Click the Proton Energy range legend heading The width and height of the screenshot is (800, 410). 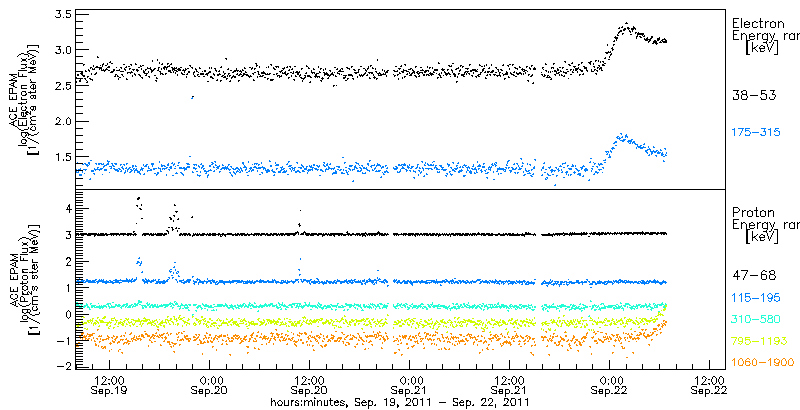[765, 224]
